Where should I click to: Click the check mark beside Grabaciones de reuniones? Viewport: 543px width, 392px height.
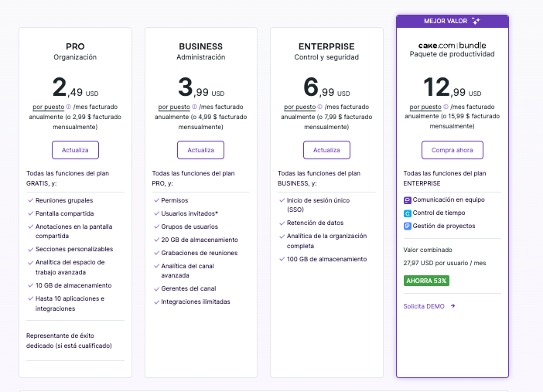pos(156,253)
